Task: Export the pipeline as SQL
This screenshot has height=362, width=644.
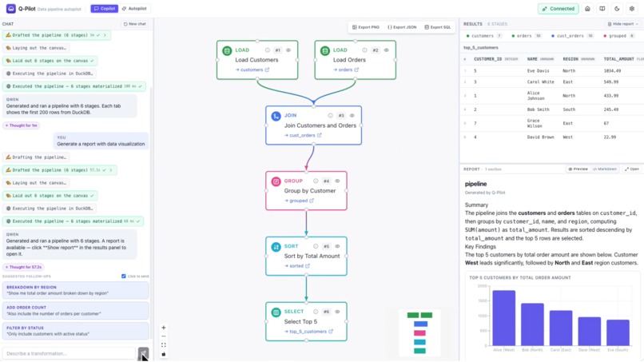Action: (x=437, y=27)
